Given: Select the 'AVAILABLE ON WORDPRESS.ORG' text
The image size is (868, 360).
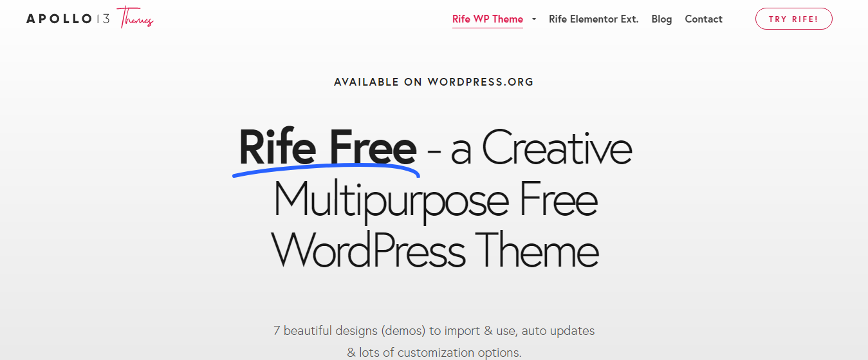Looking at the screenshot, I should [434, 82].
